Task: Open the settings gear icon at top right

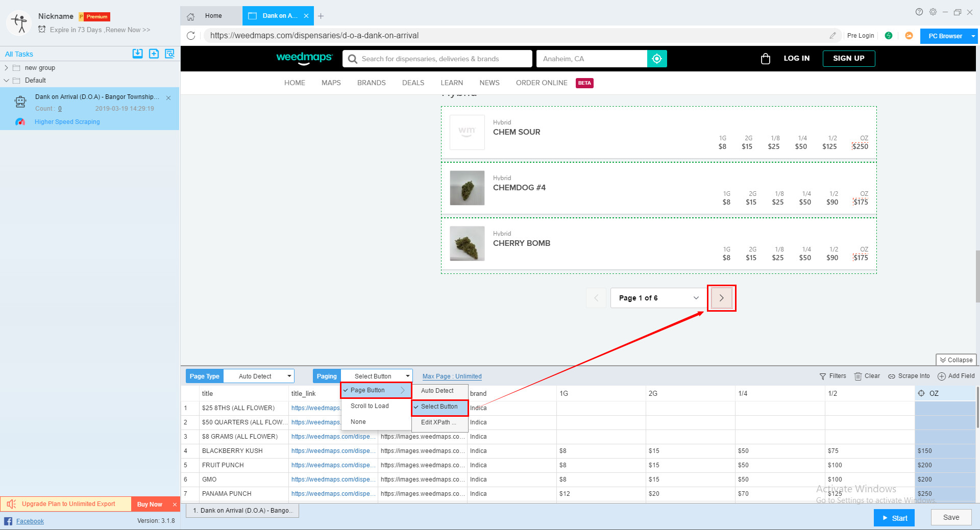Action: [x=933, y=12]
